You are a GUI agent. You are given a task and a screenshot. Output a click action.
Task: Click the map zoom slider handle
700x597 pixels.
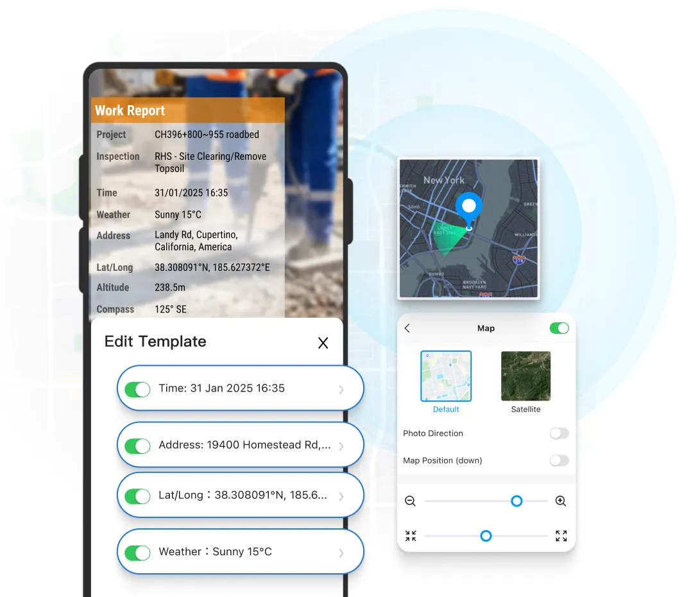[516, 501]
